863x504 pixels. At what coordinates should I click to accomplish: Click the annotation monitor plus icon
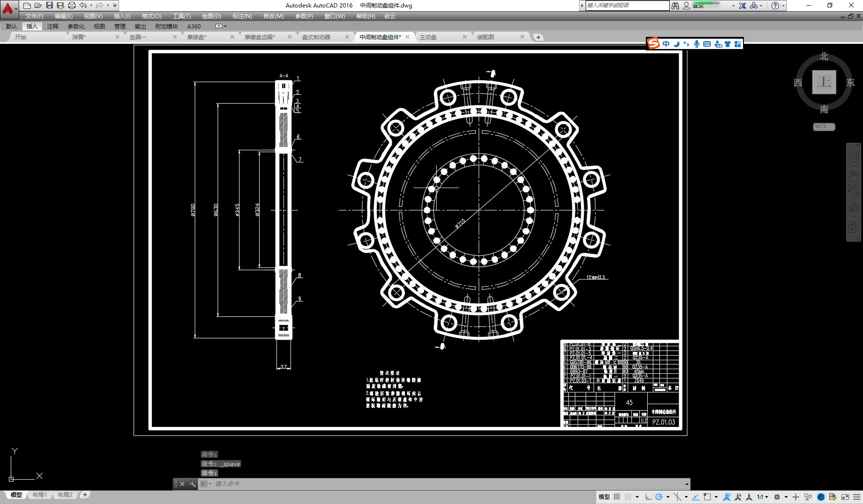point(796,497)
